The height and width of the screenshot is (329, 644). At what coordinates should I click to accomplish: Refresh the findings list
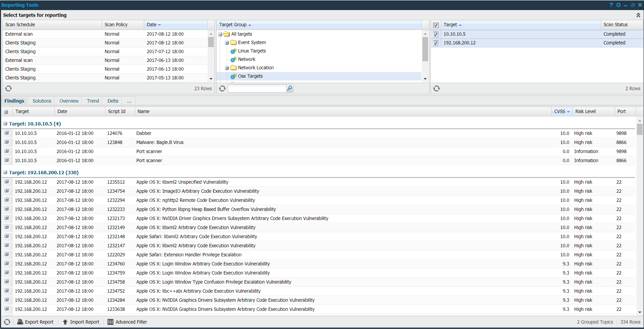pos(7,322)
